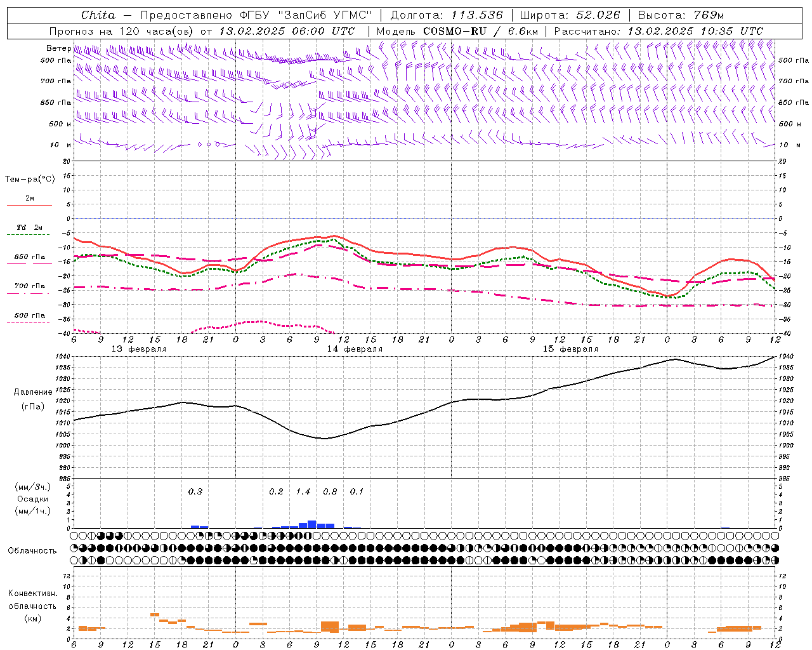Click the "Тем-ра(°C)" temperature panel label
The width and height of the screenshot is (812, 650).
pyautogui.click(x=30, y=180)
